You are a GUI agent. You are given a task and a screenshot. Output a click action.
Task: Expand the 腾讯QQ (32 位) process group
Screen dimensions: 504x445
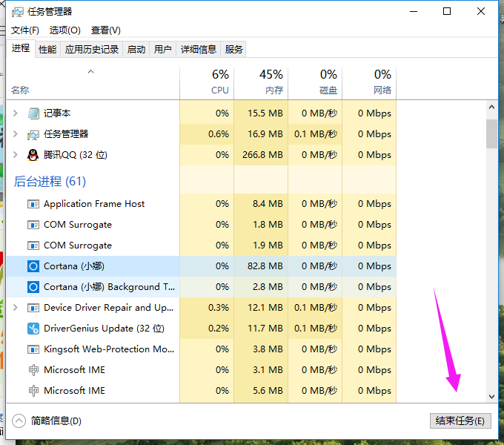point(16,155)
